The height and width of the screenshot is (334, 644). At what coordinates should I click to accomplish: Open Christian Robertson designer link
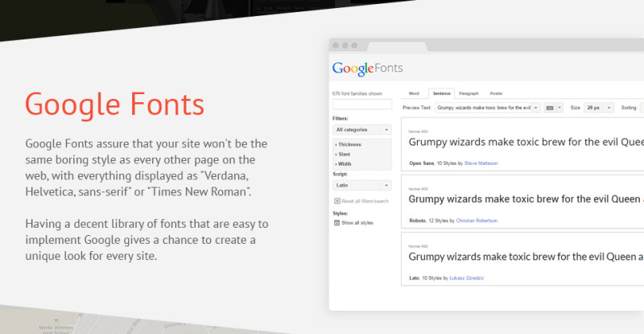pyautogui.click(x=477, y=221)
